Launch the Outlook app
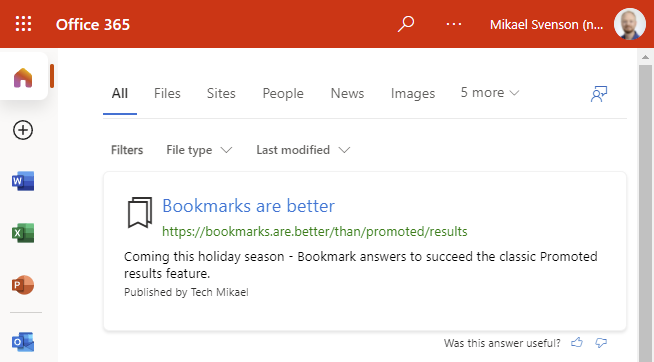The height and width of the screenshot is (362, 654). pyautogui.click(x=23, y=342)
